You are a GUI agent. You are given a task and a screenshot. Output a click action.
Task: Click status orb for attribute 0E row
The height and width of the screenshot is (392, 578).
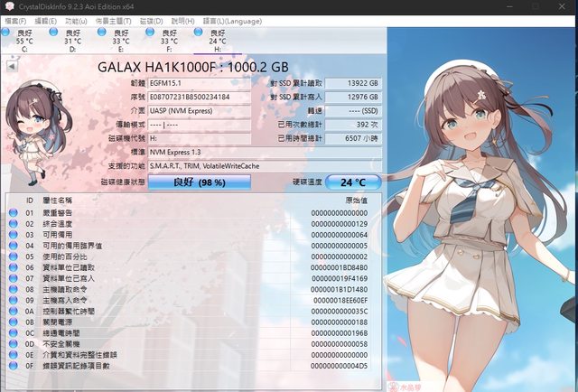click(x=14, y=355)
